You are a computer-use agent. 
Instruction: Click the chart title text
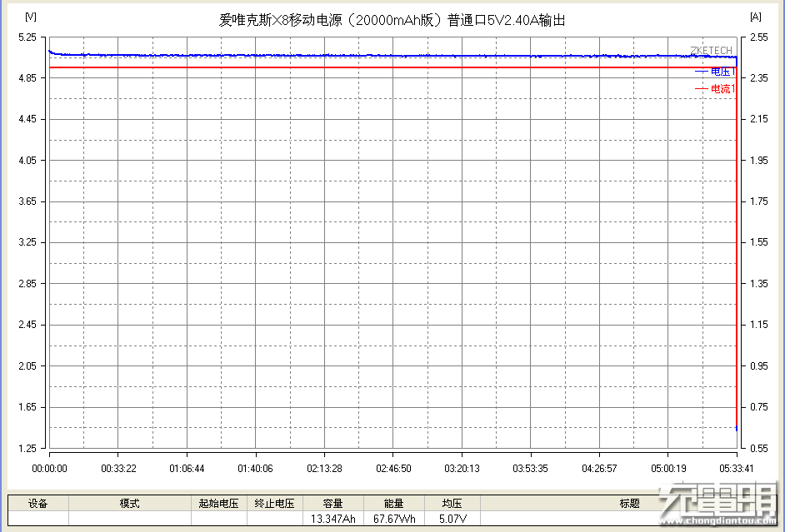tap(392, 20)
